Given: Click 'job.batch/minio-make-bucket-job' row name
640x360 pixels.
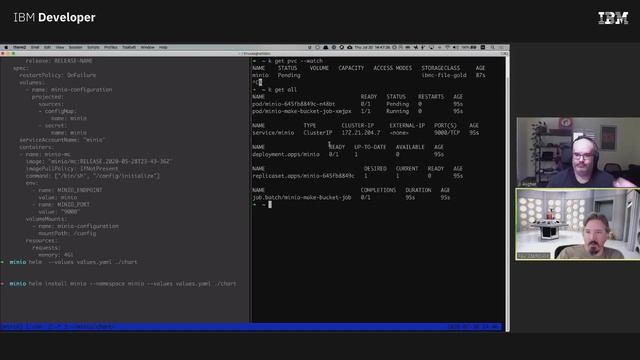Looking at the screenshot, I should point(302,198).
